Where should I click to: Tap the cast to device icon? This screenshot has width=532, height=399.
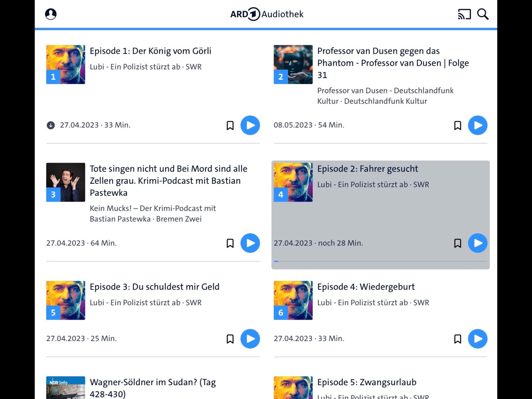click(464, 14)
